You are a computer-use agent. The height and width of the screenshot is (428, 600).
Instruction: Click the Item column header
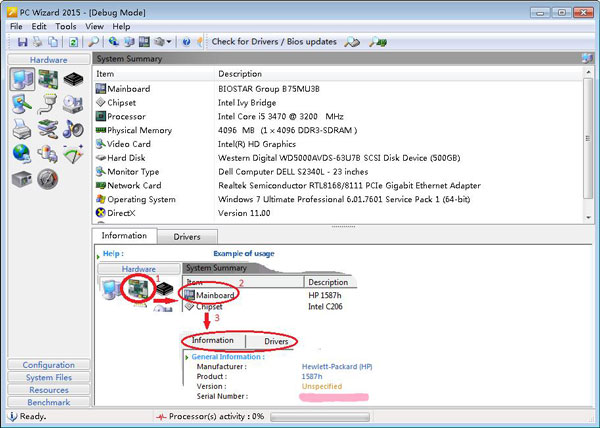153,74
